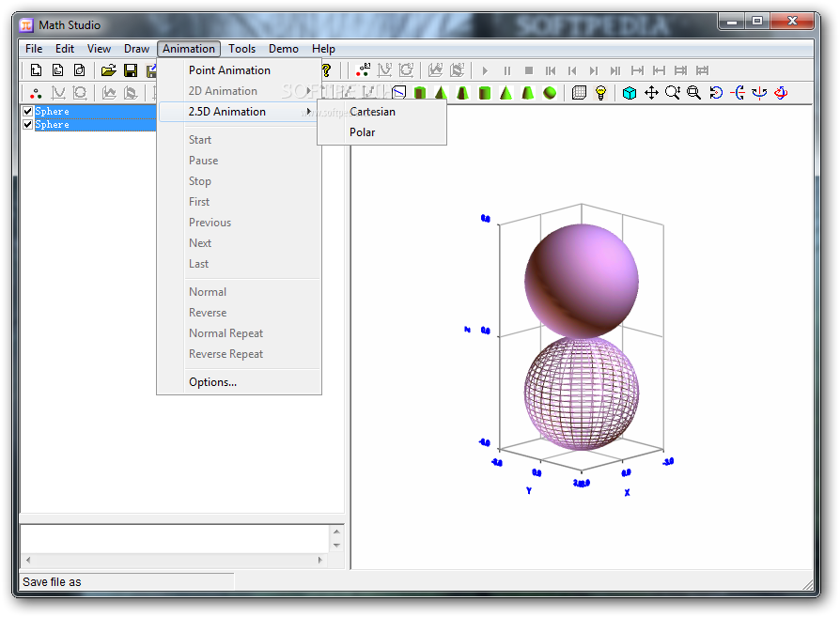Click the bottom panel scroll up arrow
This screenshot has width=840, height=617.
click(336, 532)
